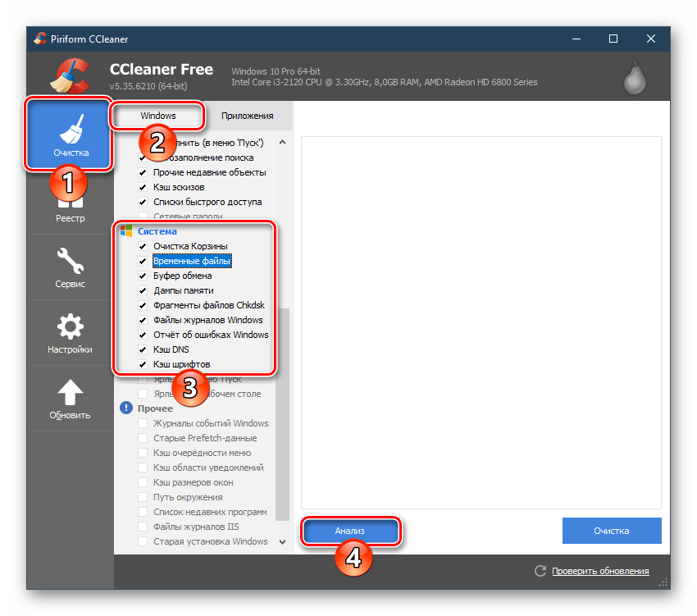697x616 pixels.
Task: Click the Система Windows flag icon
Action: (x=126, y=231)
